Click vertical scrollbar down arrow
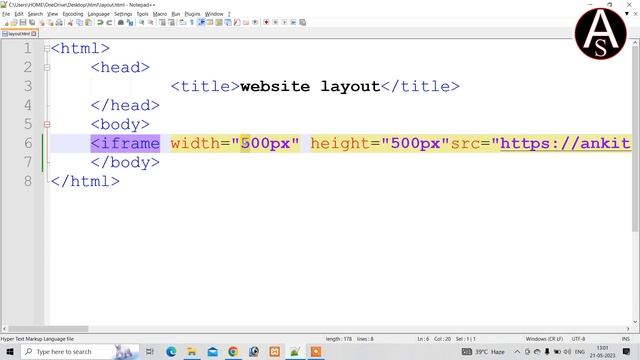Image resolution: width=640 pixels, height=360 pixels. coord(636,322)
